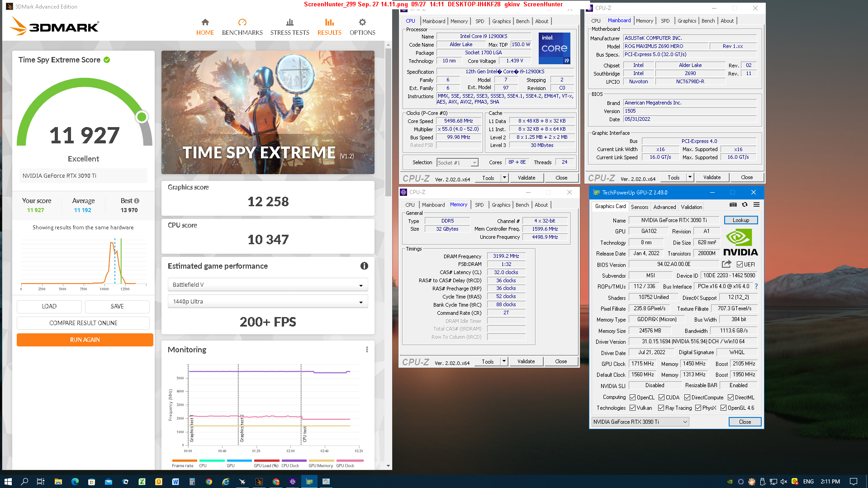Viewport: 868px width, 488px height.
Task: Open Word from the taskbar
Action: click(175, 482)
